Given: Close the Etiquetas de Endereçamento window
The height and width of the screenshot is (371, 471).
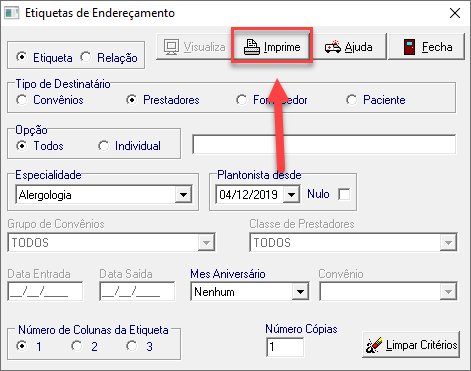Looking at the screenshot, I should [455, 13].
